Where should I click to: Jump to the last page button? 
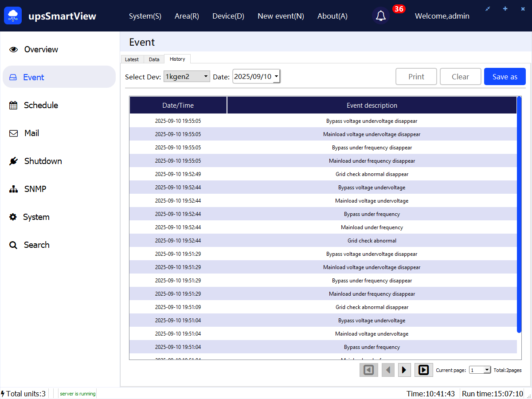pos(424,370)
